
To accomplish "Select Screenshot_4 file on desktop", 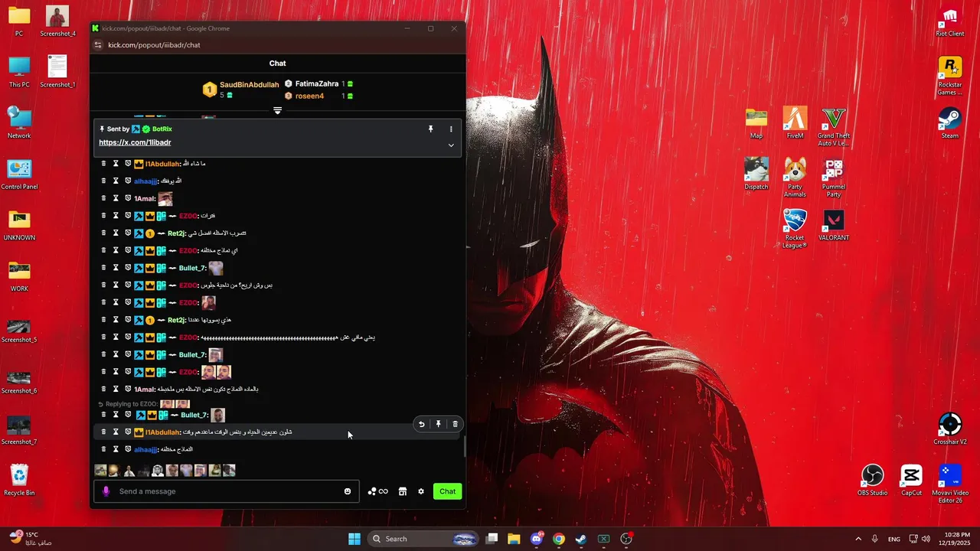I will click(57, 21).
